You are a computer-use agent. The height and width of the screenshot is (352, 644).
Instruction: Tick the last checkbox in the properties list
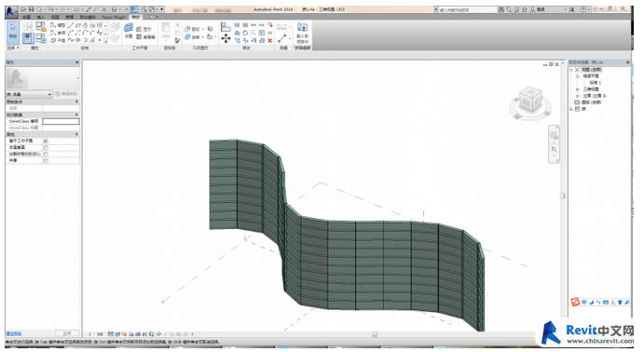[46, 160]
